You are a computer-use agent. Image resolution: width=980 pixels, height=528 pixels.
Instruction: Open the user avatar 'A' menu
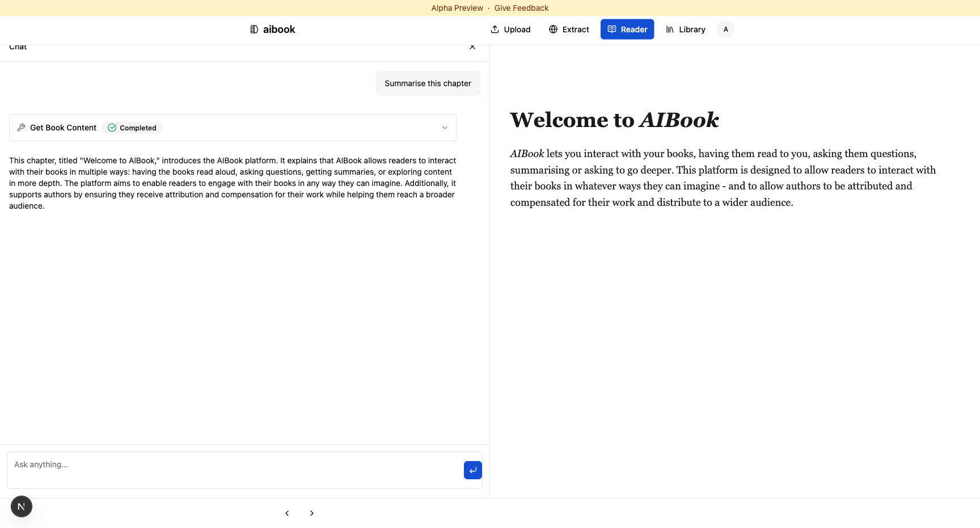(x=725, y=29)
